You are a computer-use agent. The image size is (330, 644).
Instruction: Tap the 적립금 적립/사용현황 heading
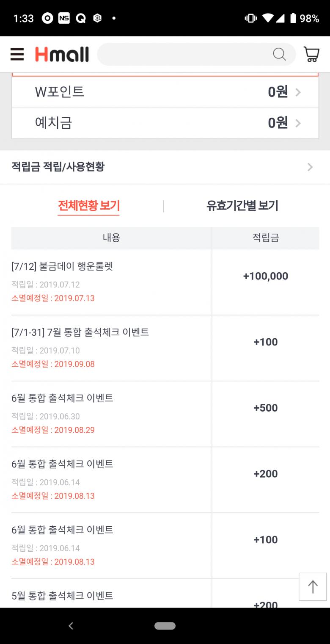58,167
